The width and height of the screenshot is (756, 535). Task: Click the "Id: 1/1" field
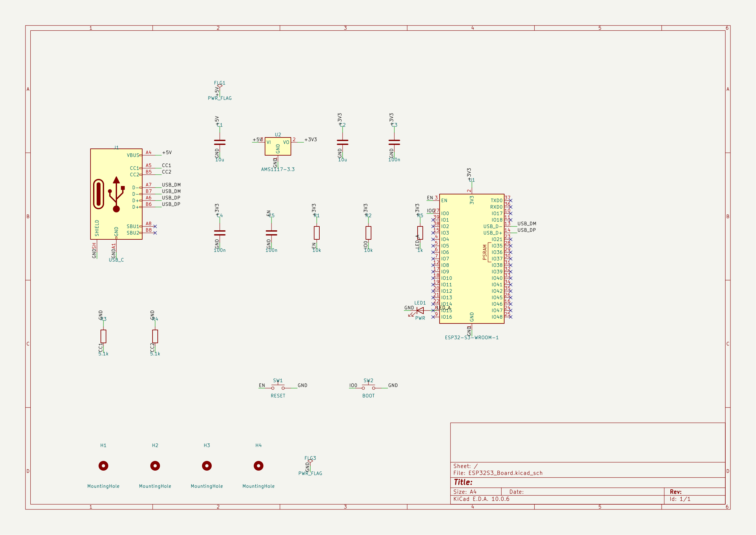[680, 499]
